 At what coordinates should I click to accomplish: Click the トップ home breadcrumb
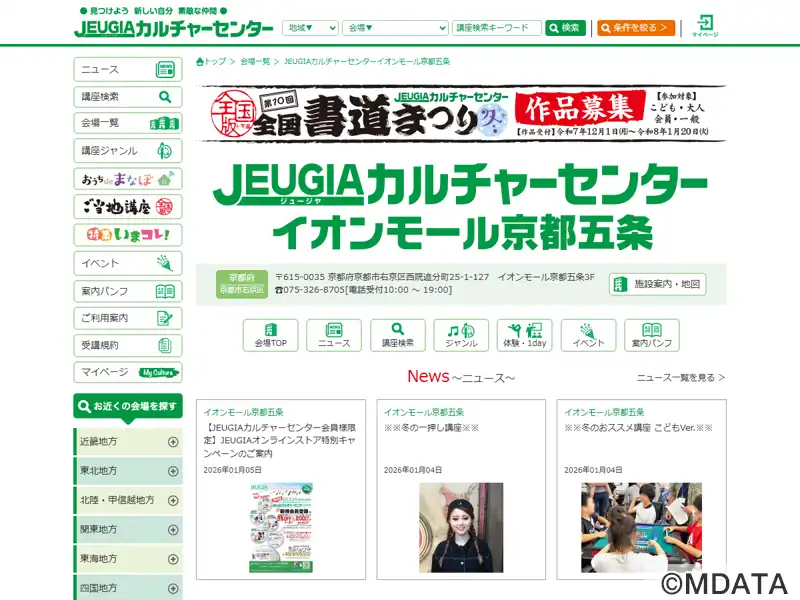[211, 61]
